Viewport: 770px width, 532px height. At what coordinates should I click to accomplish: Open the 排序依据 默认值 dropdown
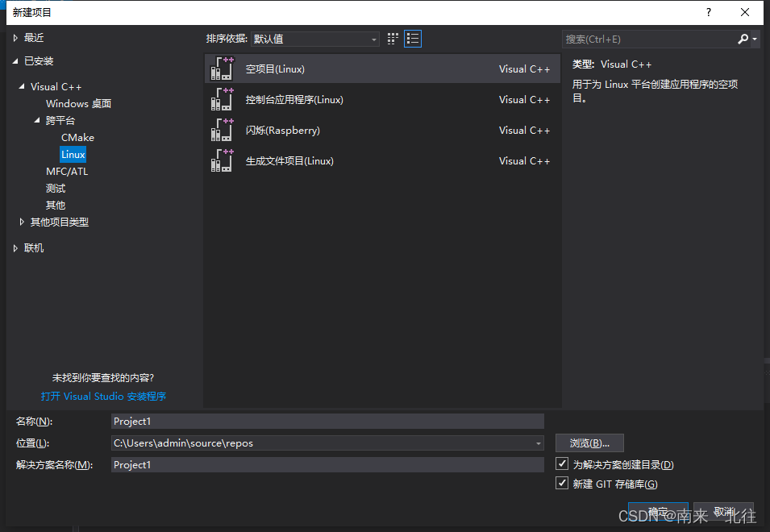(314, 39)
